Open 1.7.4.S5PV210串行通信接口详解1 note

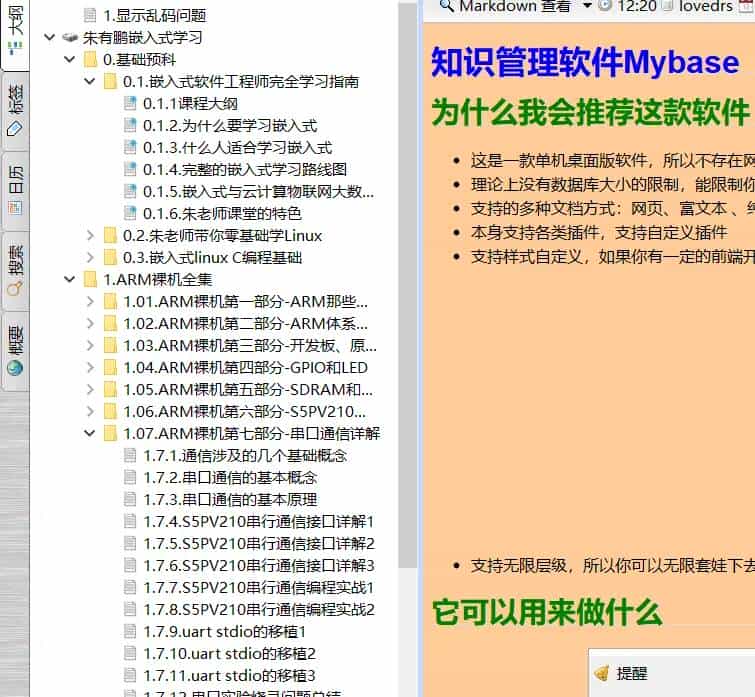pos(259,522)
